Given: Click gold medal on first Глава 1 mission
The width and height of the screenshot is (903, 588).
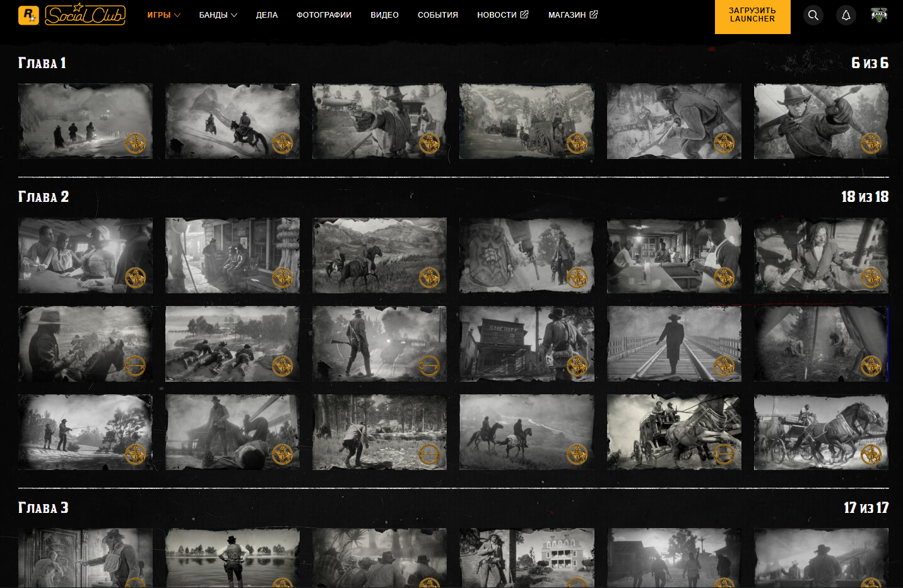Looking at the screenshot, I should (x=135, y=144).
